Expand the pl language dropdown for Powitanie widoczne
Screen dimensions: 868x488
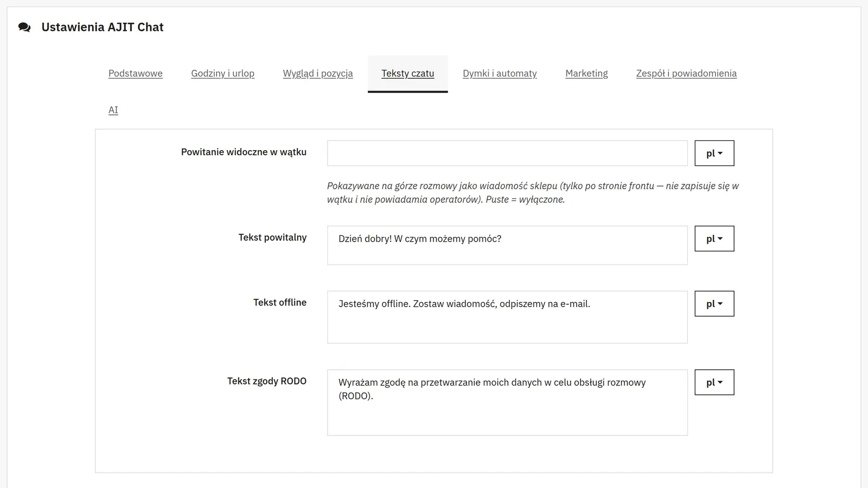click(714, 153)
